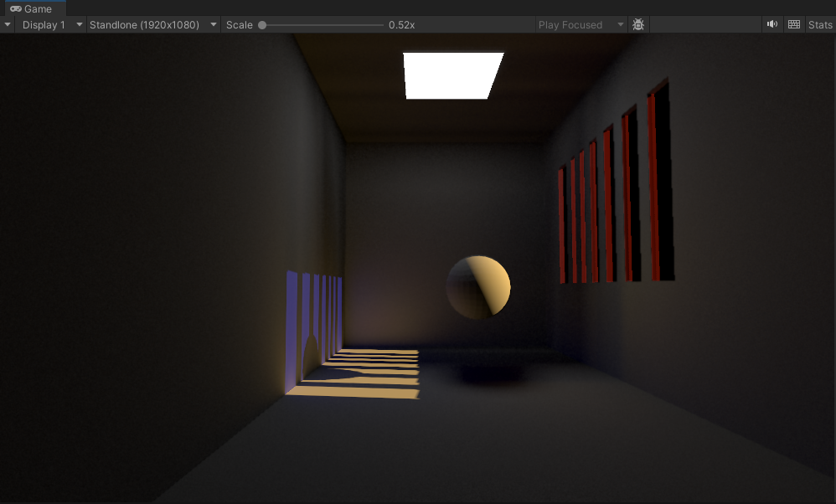The height and width of the screenshot is (504, 836).
Task: Mute audio with the speaker icon
Action: pyautogui.click(x=772, y=24)
